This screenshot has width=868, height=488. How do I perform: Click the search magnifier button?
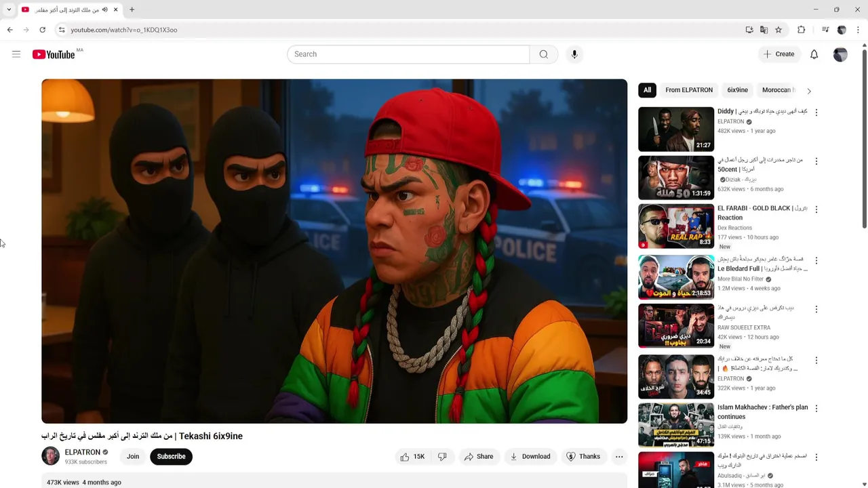pyautogui.click(x=544, y=54)
